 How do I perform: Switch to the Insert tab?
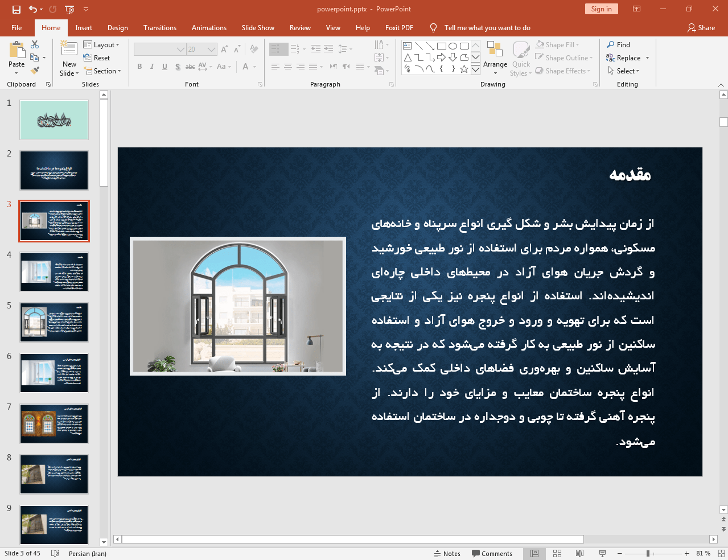pyautogui.click(x=84, y=28)
